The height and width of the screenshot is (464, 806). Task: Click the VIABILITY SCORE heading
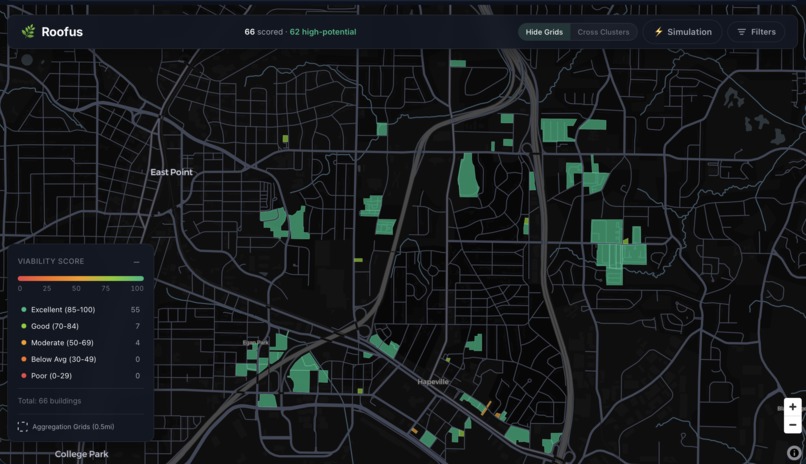pyautogui.click(x=51, y=262)
